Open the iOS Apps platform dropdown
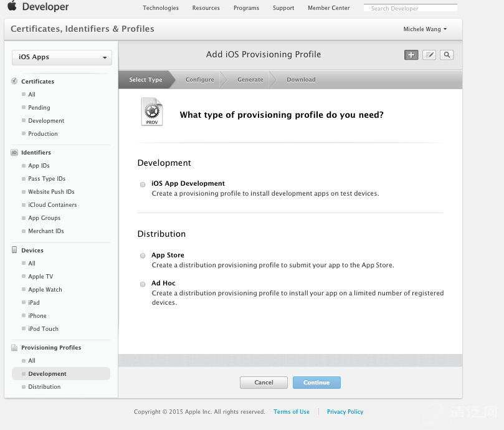This screenshot has width=504, height=430. pyautogui.click(x=62, y=57)
